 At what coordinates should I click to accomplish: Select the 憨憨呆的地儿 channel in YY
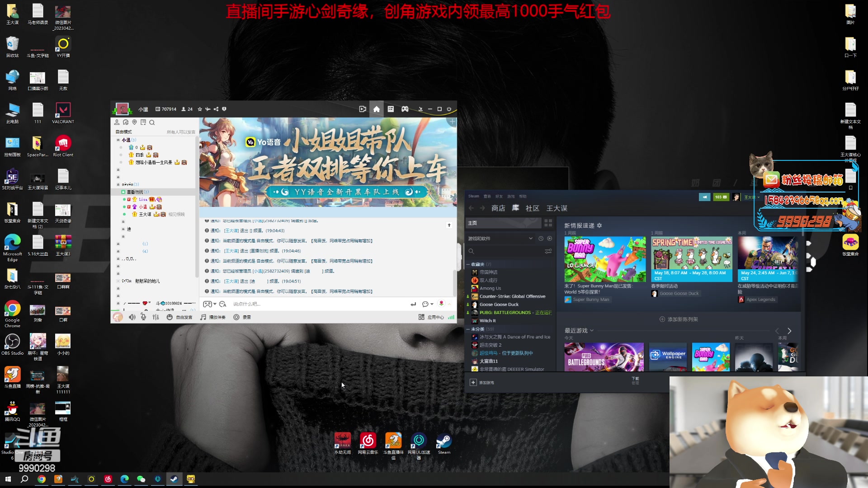click(x=147, y=281)
